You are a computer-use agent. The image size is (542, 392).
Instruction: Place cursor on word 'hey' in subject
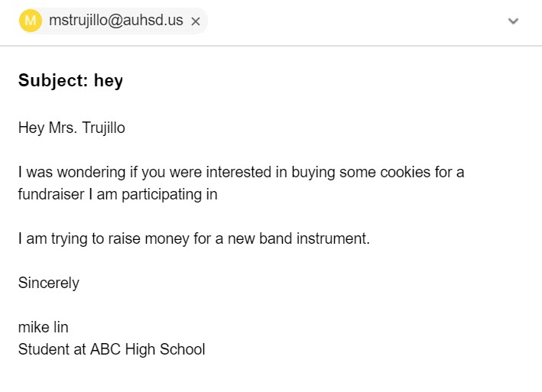click(108, 80)
